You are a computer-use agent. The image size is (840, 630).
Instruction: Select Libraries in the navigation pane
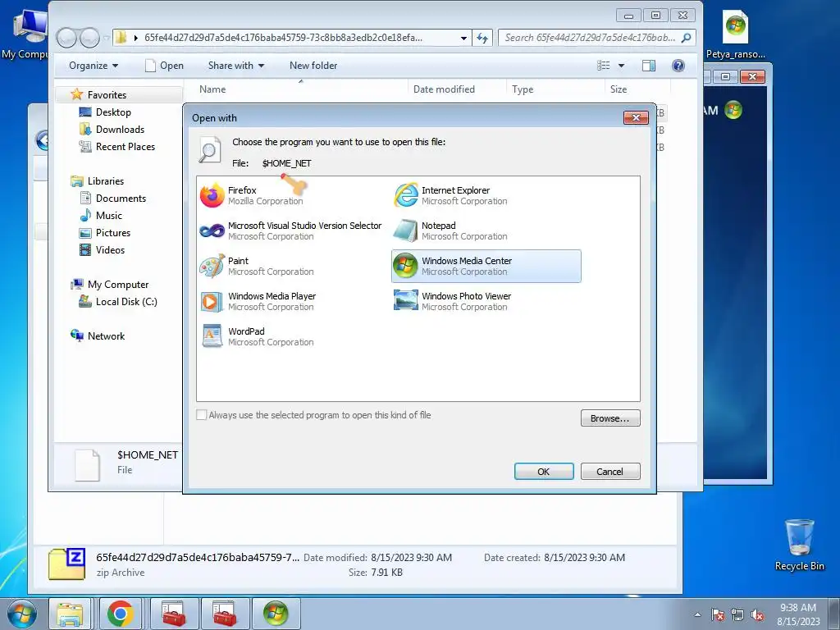point(106,181)
